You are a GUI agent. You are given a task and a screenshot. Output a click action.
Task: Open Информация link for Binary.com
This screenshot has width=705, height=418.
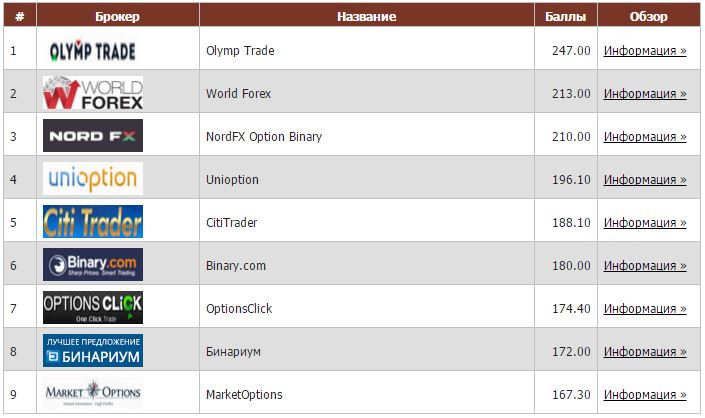tap(645, 266)
